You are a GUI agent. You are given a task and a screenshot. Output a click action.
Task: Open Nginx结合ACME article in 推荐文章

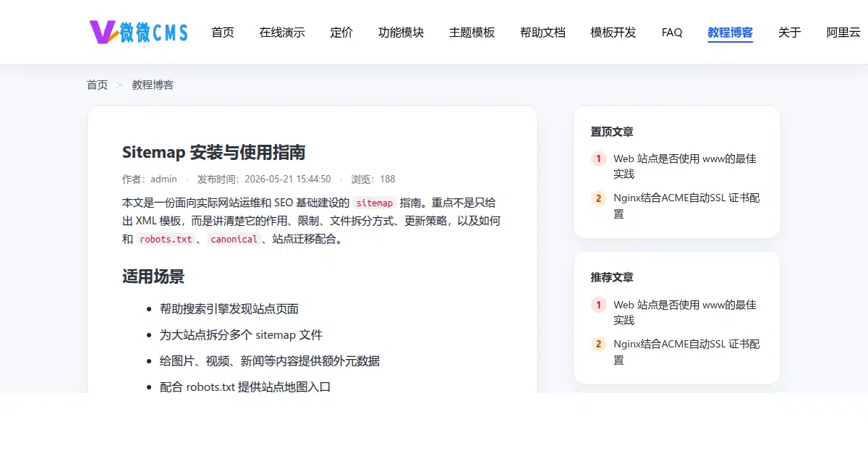pos(686,352)
